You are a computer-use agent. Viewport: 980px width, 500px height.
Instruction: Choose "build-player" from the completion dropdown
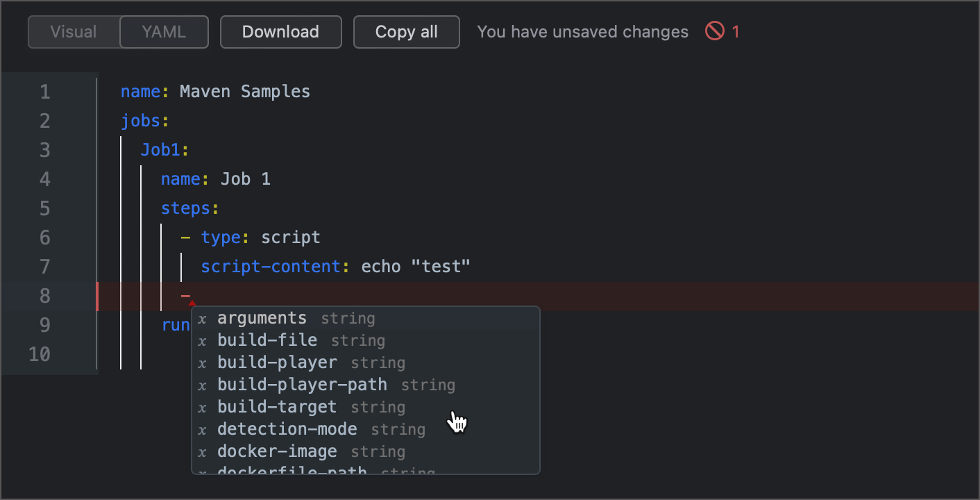click(x=277, y=362)
